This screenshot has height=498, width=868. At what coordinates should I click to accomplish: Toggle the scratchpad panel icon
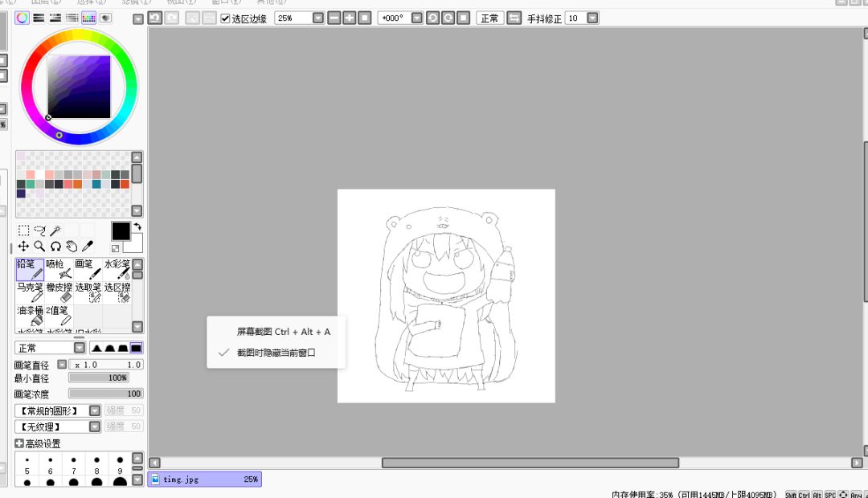(106, 18)
